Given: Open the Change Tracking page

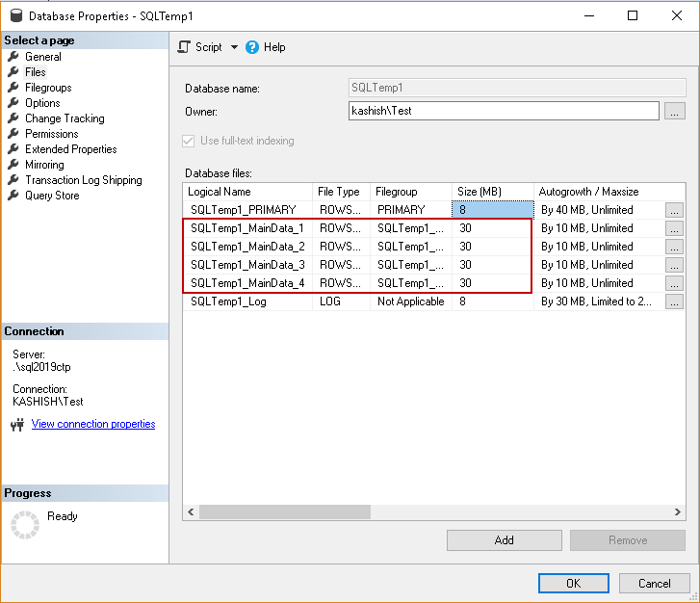Looking at the screenshot, I should point(65,118).
